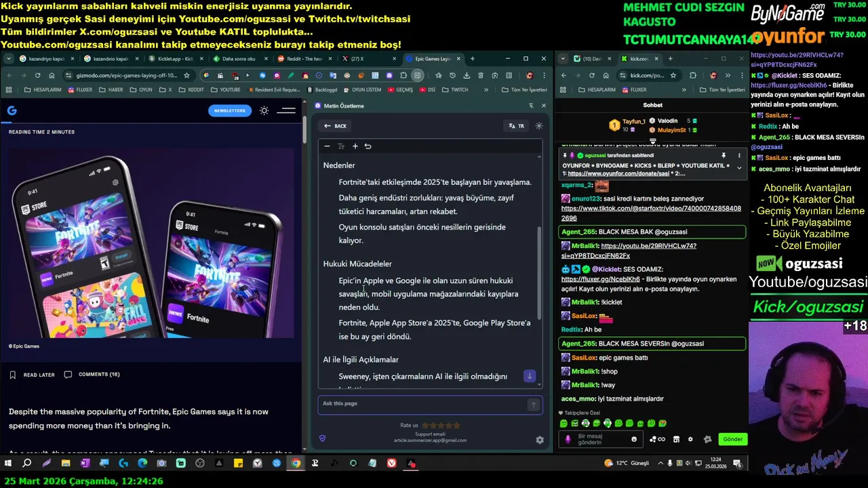Open Kick chat shop icon
The height and width of the screenshot is (488, 868).
tap(676, 439)
